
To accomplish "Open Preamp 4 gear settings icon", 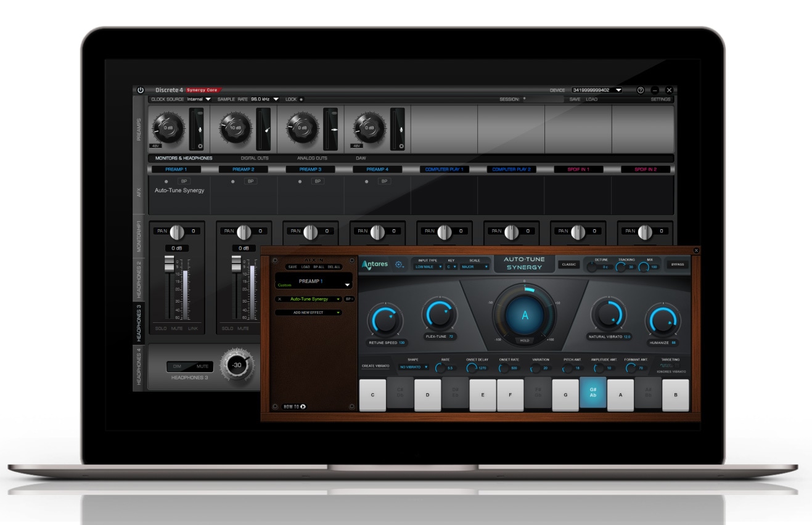I will click(401, 146).
